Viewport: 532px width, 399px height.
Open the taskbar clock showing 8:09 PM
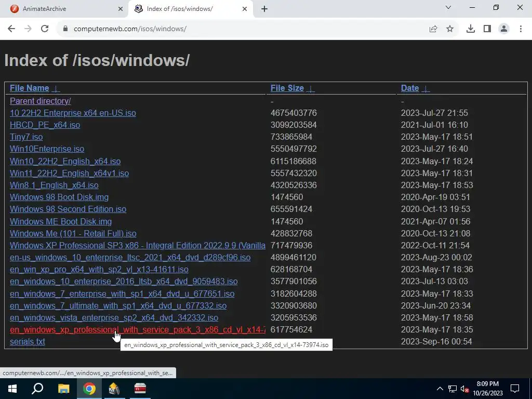point(487,389)
